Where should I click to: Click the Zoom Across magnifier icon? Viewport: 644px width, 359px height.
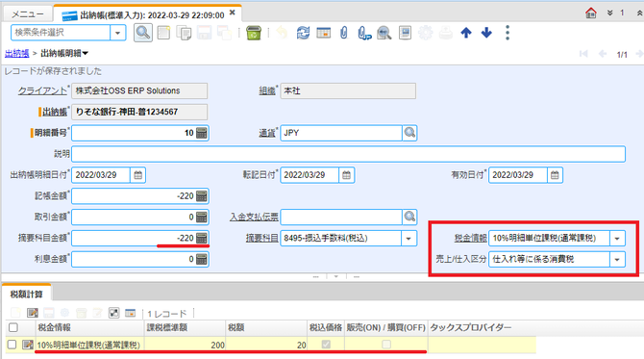click(384, 33)
